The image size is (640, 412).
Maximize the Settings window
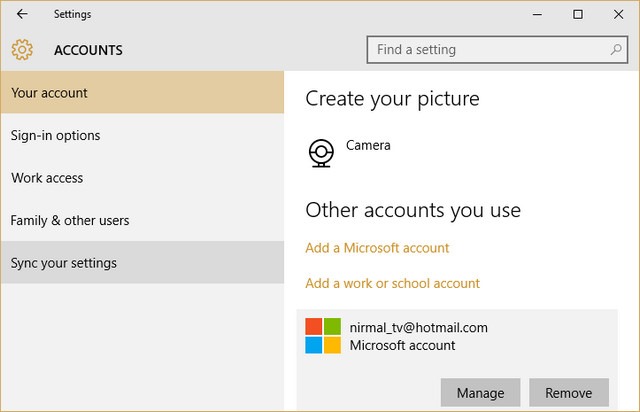[x=578, y=14]
